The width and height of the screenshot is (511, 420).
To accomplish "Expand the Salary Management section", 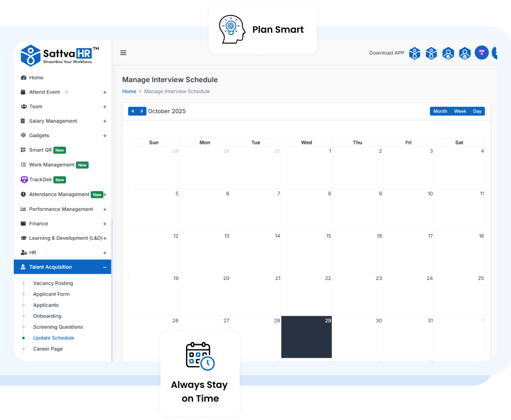I will click(104, 121).
